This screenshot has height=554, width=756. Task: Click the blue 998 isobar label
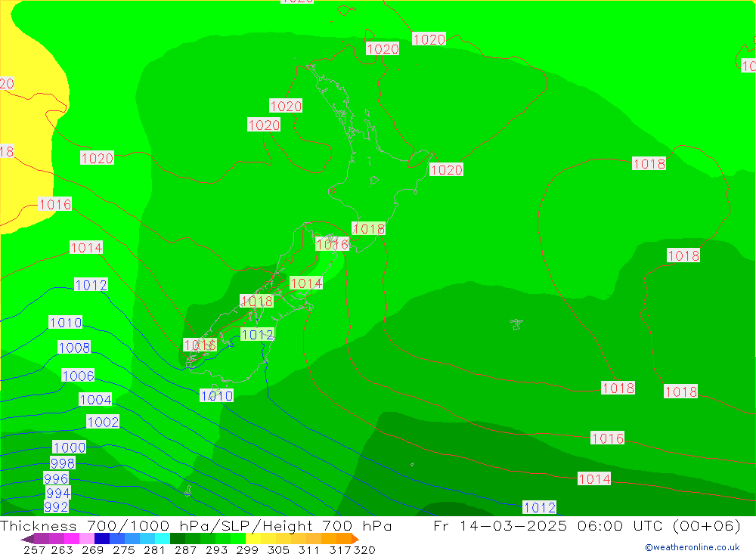[63, 463]
